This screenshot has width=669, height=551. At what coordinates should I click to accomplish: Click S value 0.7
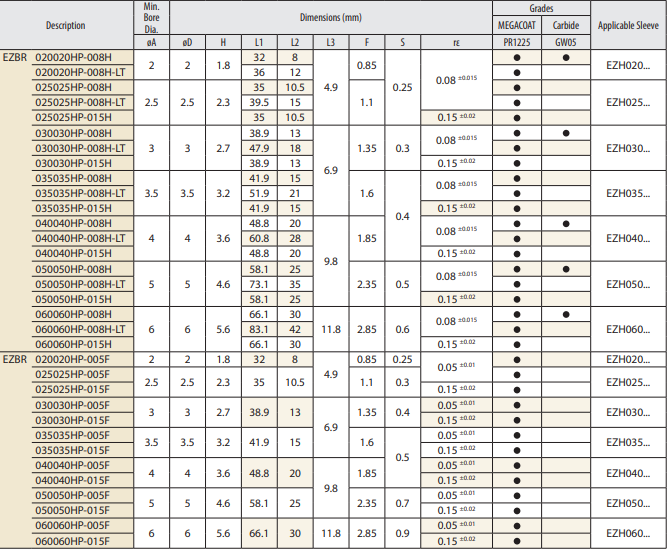tap(402, 503)
